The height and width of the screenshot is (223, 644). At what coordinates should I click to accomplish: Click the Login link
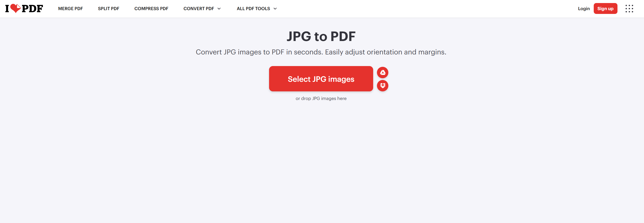click(x=584, y=9)
